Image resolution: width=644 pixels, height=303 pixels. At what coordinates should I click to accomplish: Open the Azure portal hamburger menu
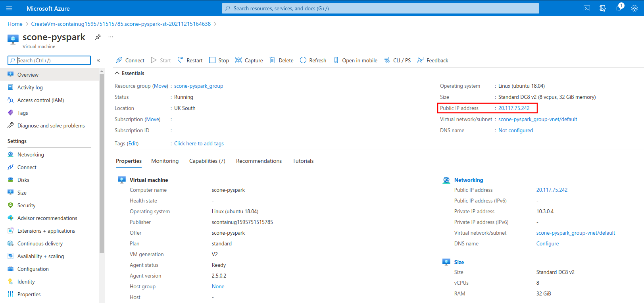pos(10,8)
